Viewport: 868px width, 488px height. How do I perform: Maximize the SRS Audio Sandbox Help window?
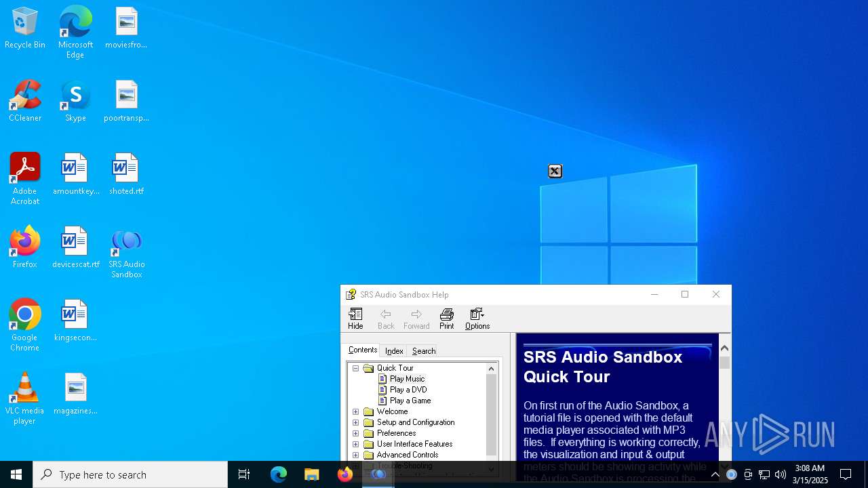pyautogui.click(x=685, y=294)
